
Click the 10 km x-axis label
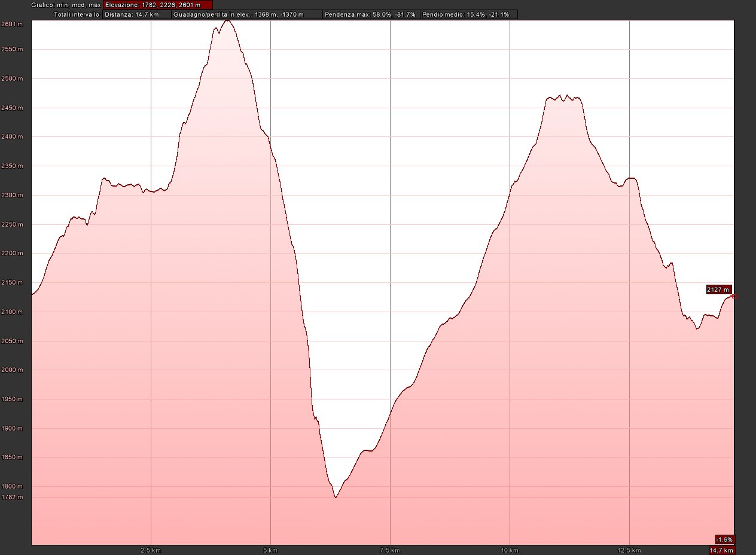510,550
